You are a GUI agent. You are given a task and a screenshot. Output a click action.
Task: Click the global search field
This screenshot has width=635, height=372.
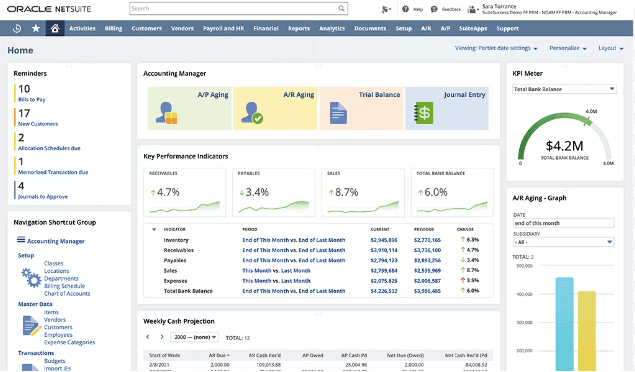(x=239, y=9)
